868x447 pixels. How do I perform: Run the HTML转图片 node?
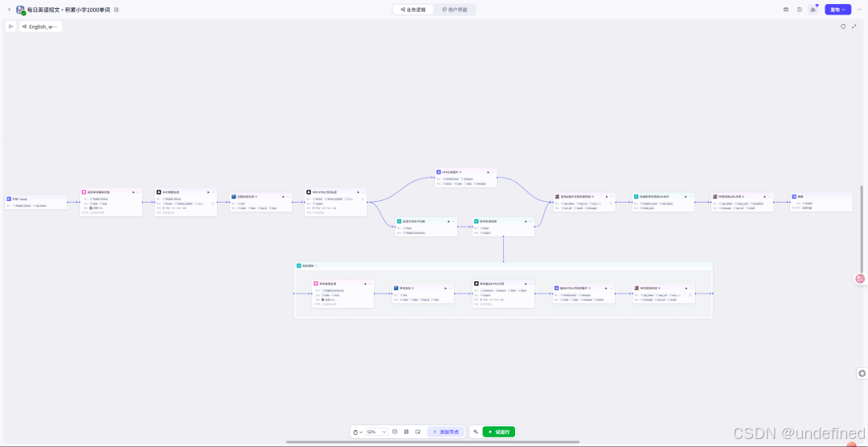[x=487, y=172]
